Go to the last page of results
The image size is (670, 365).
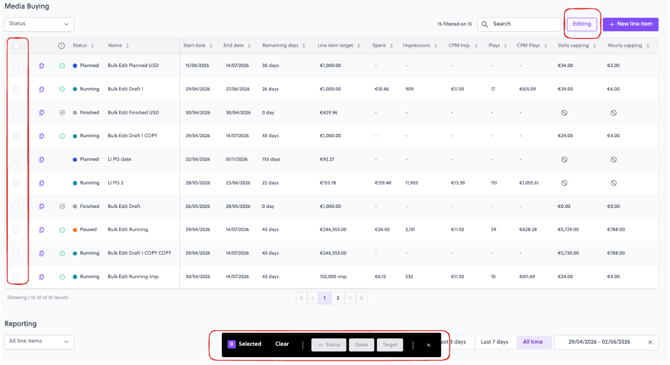click(x=361, y=298)
